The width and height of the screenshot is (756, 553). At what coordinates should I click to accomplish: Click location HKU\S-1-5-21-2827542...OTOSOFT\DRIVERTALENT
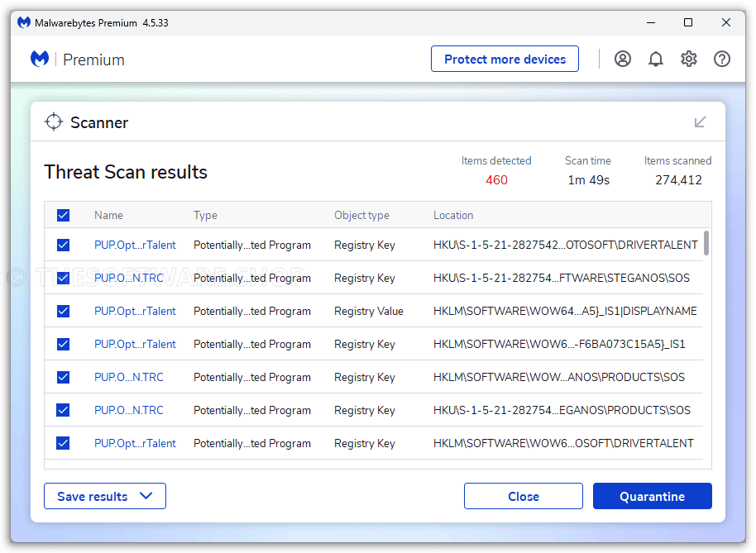565,246
